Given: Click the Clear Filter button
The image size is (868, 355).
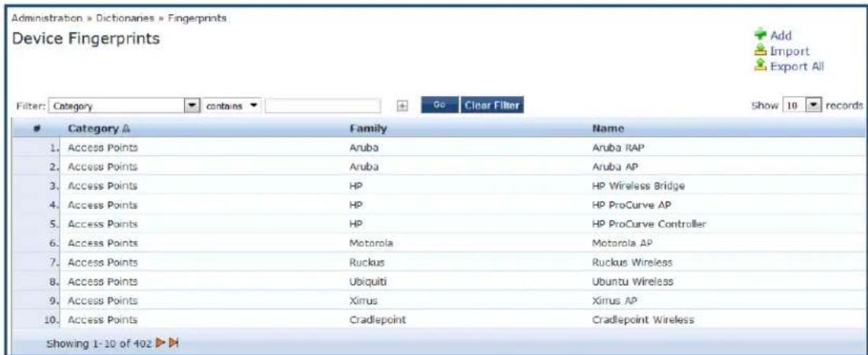Looking at the screenshot, I should (x=492, y=105).
